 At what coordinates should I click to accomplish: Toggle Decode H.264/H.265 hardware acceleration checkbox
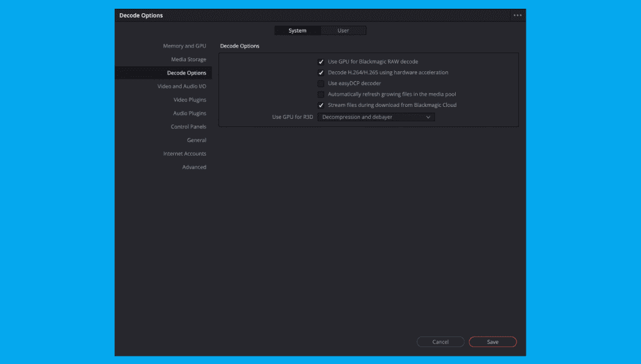[321, 73]
